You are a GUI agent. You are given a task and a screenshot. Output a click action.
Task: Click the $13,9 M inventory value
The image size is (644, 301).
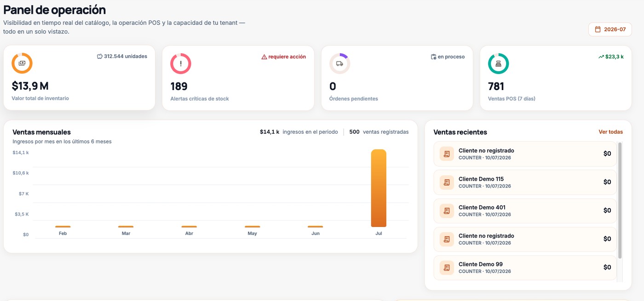[30, 86]
